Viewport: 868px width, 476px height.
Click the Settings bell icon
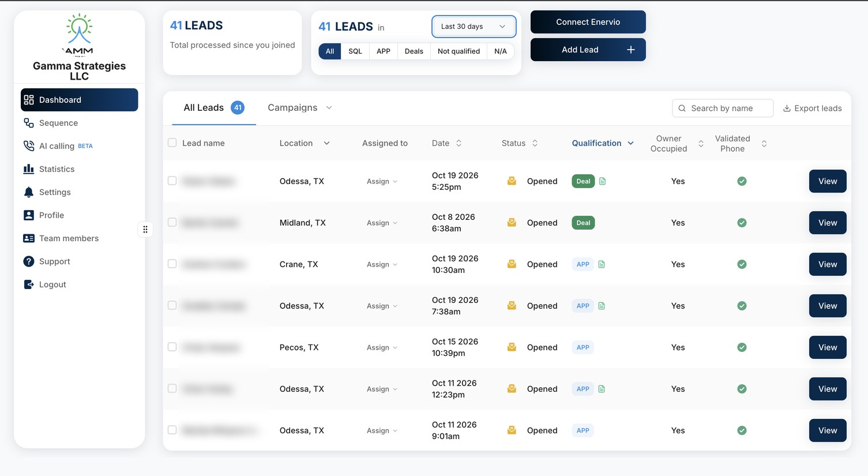[28, 192]
